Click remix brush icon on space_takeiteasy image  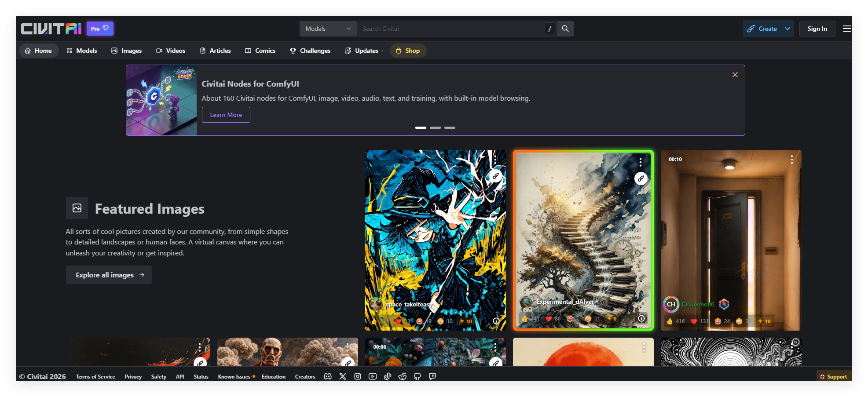pyautogui.click(x=496, y=176)
